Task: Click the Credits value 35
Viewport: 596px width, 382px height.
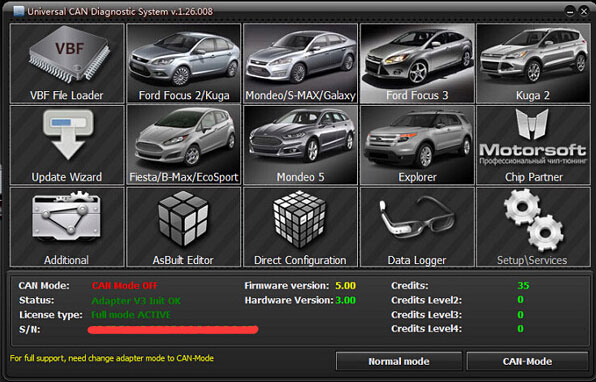Action: click(523, 285)
